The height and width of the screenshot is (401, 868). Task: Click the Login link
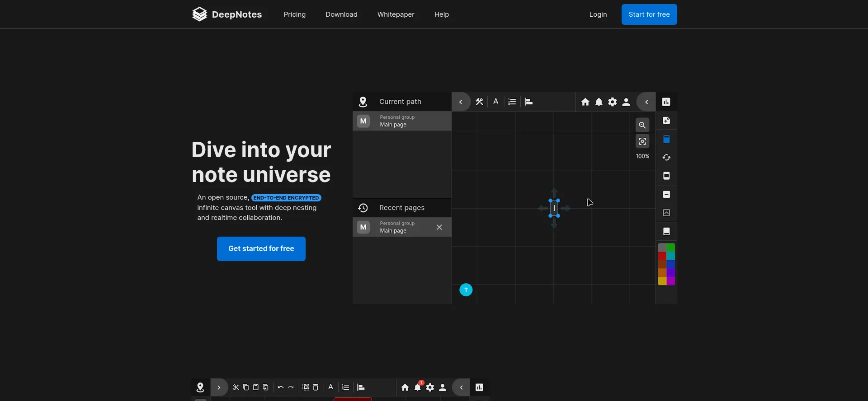pos(598,14)
